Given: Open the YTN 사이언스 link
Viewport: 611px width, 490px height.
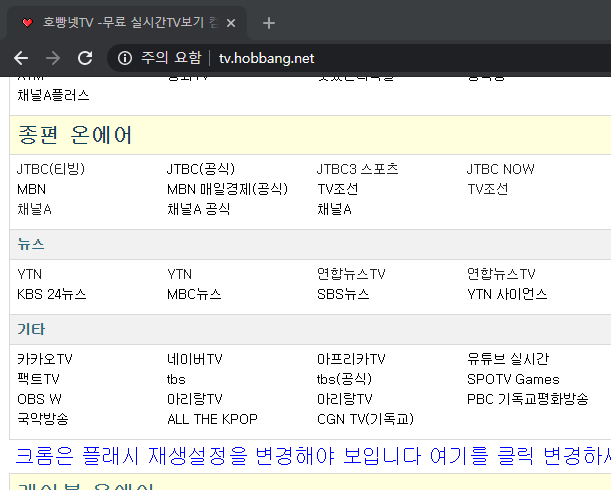Looking at the screenshot, I should (507, 294).
